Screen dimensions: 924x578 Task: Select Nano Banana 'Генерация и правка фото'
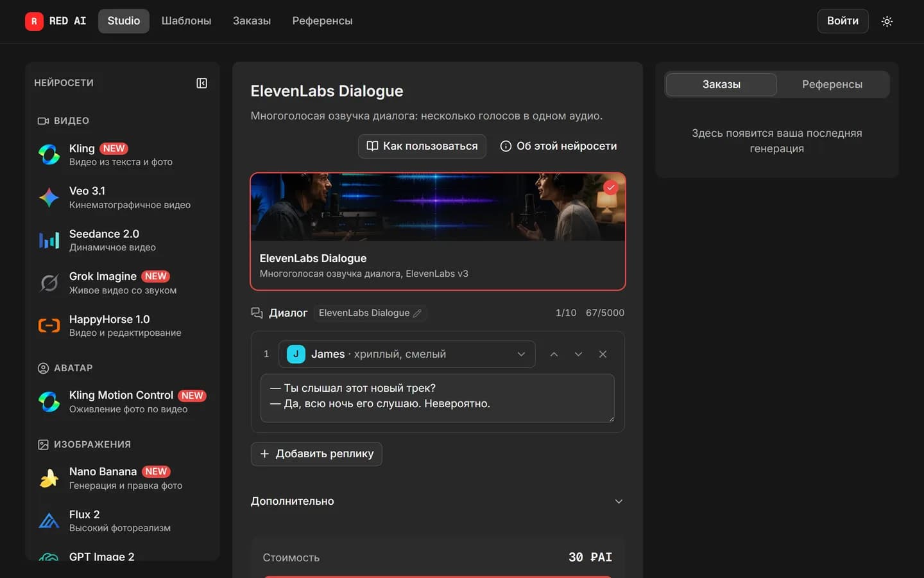[122, 478]
